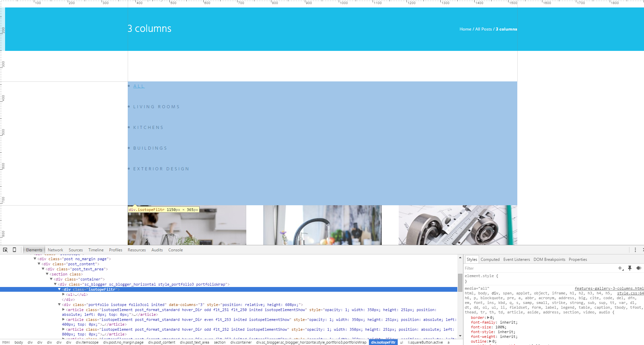Click the Home breadcrumb link

click(465, 29)
